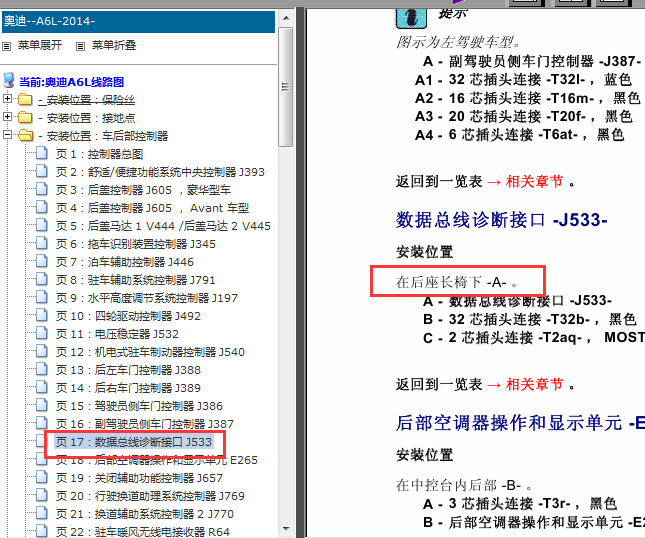This screenshot has width=645, height=538.
Task: Click page icon for 页 11 J532
Action: pyautogui.click(x=42, y=333)
